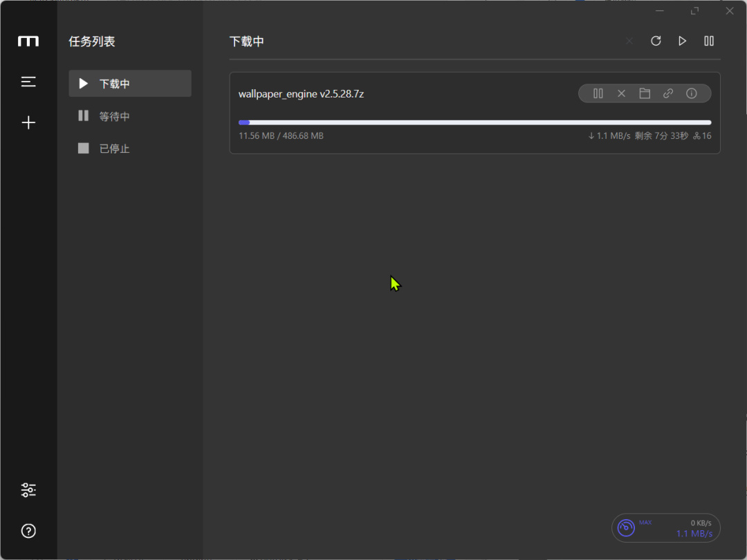Remove the wallpaper_engine task with X icon

coord(621,93)
